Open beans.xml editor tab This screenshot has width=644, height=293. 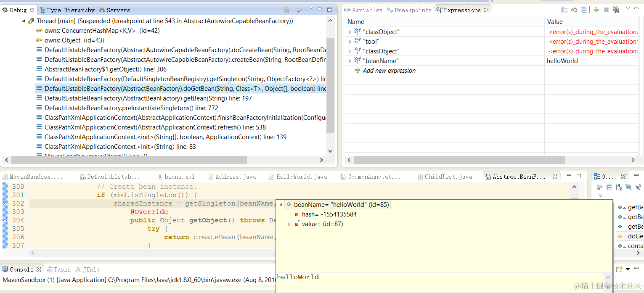point(176,177)
